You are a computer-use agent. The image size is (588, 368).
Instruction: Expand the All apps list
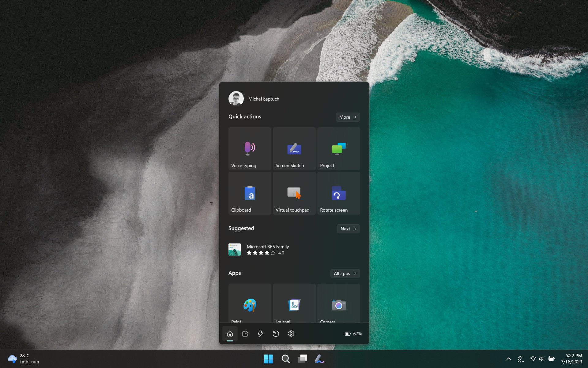pyautogui.click(x=345, y=274)
